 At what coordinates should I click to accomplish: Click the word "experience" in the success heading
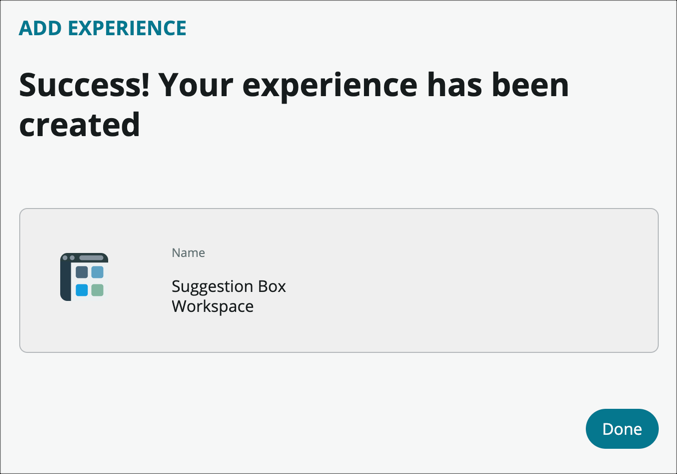335,85
